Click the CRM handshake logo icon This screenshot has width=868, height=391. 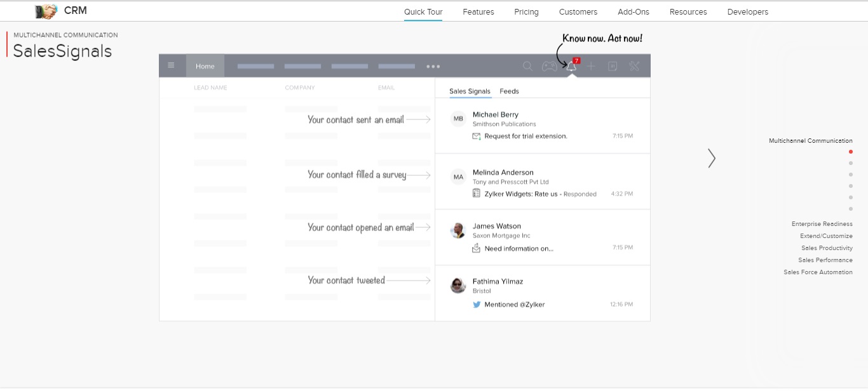pyautogui.click(x=46, y=11)
